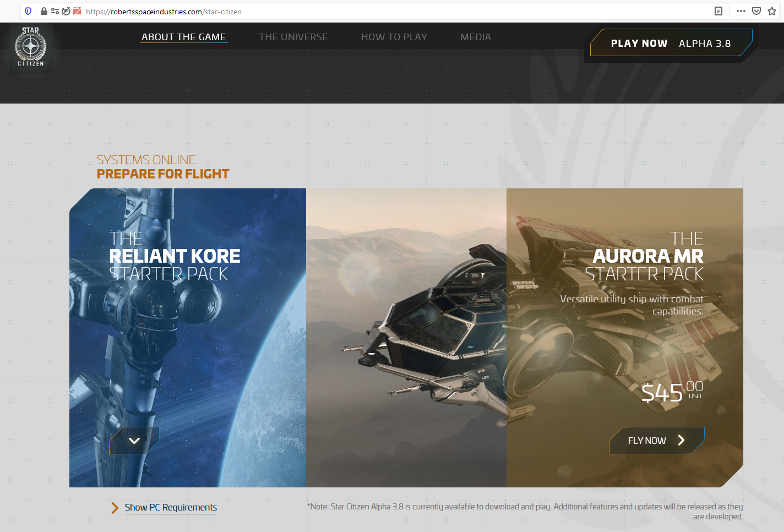Expand Show PC Requirements
The image size is (784, 532).
(171, 507)
